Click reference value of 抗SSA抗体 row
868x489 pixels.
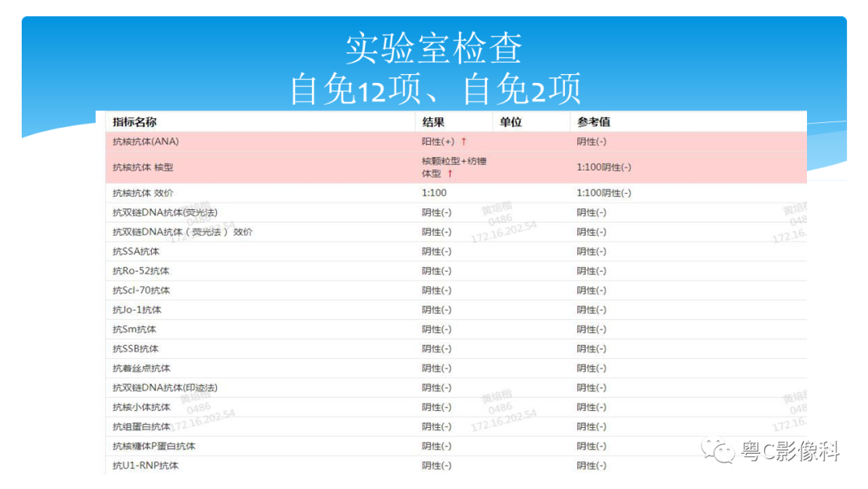[x=592, y=252]
